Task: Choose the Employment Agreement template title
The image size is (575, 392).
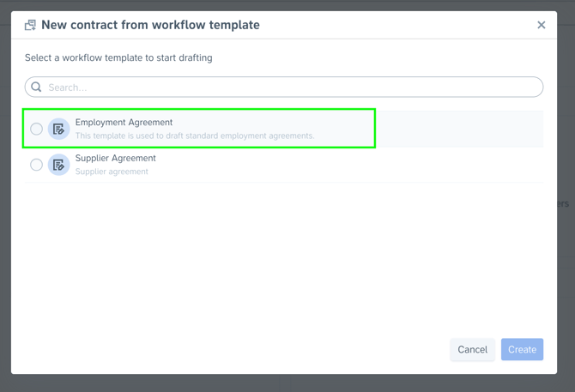Action: click(124, 123)
